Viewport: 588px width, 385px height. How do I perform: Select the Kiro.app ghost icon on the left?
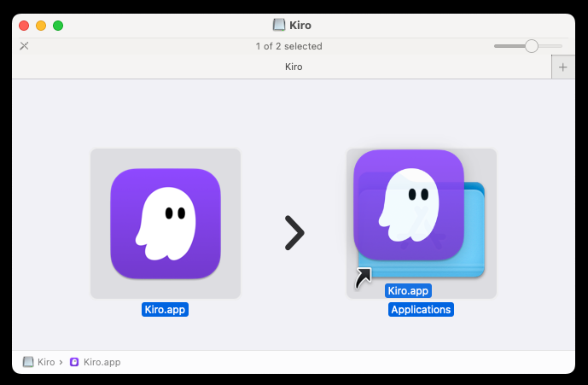[x=166, y=224]
